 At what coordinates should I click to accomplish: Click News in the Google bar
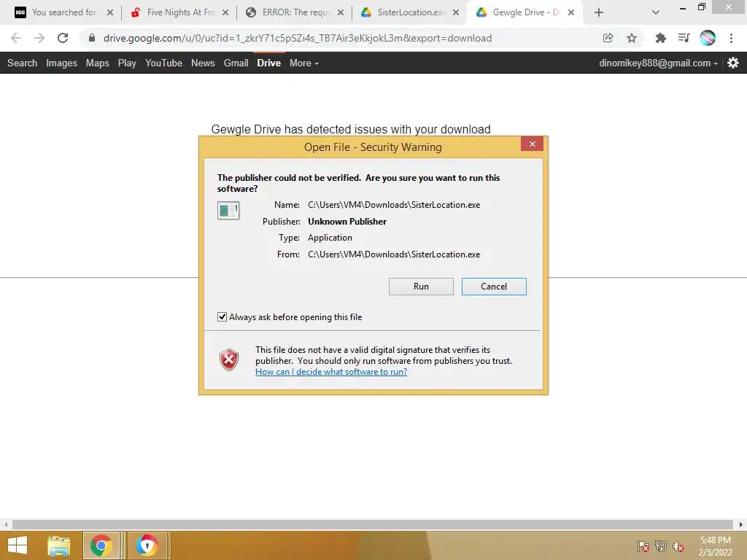(203, 63)
